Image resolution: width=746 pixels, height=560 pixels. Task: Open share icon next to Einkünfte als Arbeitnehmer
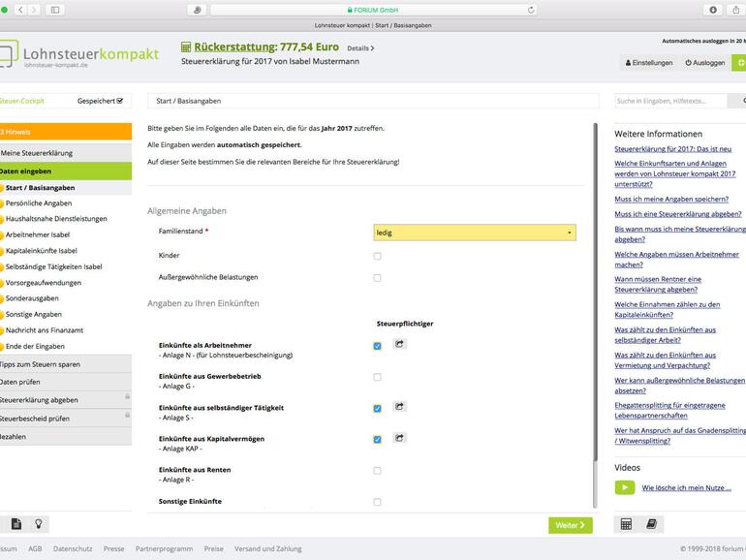(x=399, y=344)
